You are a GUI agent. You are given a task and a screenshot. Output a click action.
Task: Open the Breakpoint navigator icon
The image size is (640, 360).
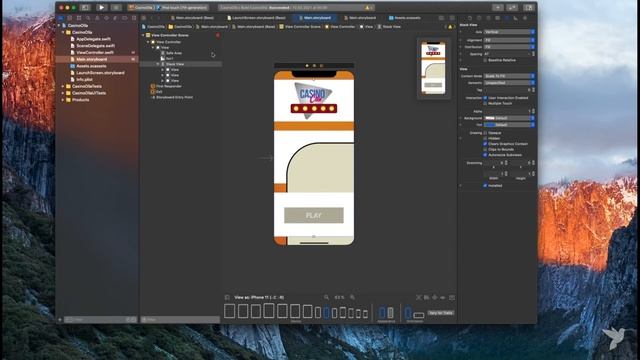(125, 18)
